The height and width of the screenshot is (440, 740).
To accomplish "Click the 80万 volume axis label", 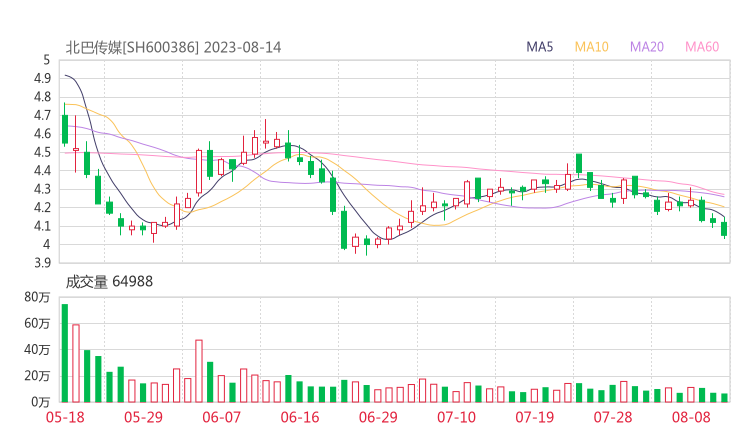I will click(x=37, y=297).
